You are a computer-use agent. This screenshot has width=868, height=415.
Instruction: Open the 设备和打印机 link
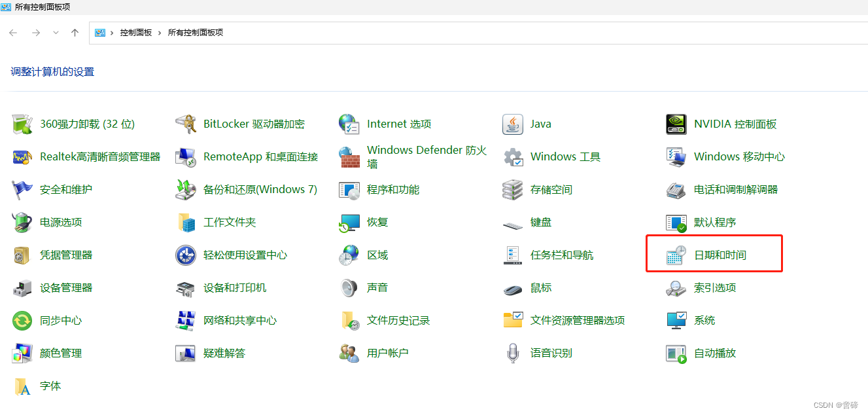click(235, 287)
